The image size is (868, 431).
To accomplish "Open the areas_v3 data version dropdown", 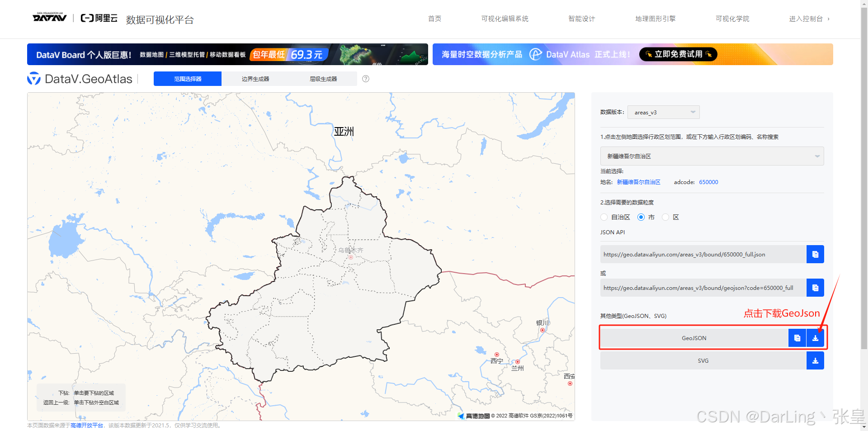I will 663,112.
